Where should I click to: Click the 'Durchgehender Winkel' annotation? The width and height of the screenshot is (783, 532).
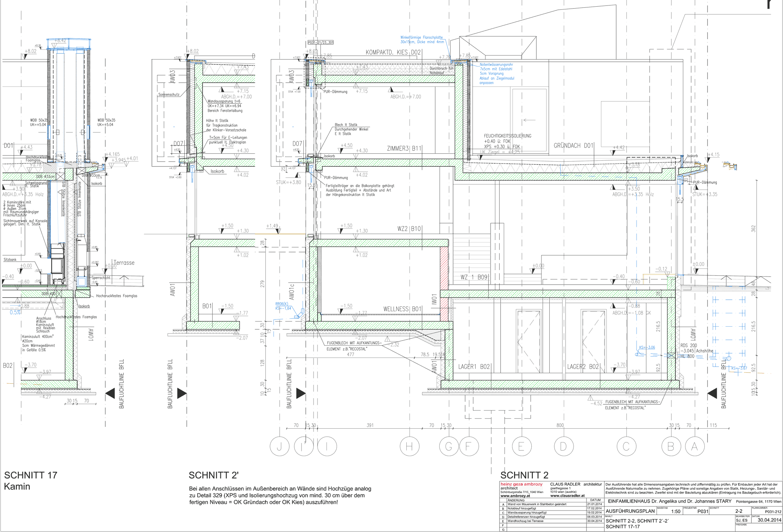(352, 129)
